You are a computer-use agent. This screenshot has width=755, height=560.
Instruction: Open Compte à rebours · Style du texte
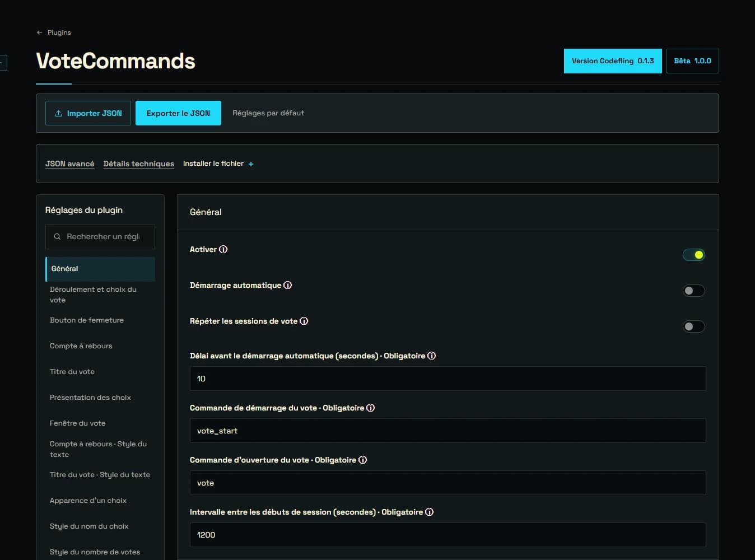click(100, 449)
